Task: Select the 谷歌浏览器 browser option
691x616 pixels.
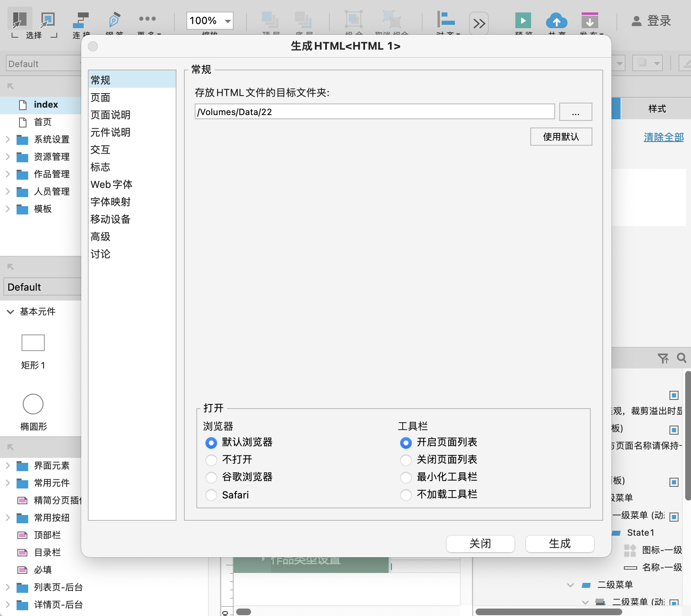Action: tap(211, 477)
